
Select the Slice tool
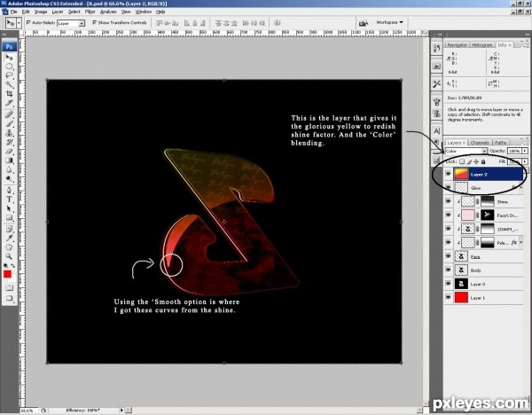click(x=9, y=102)
